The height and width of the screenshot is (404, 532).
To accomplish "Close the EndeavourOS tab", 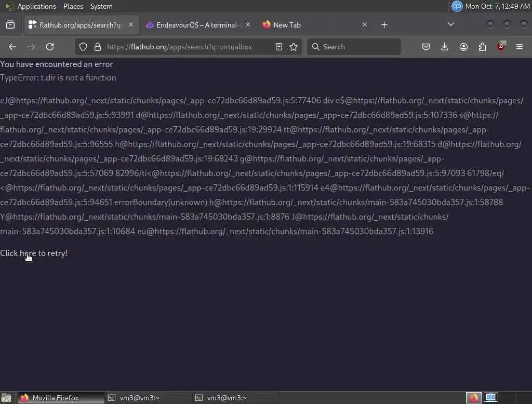I will tap(248, 24).
